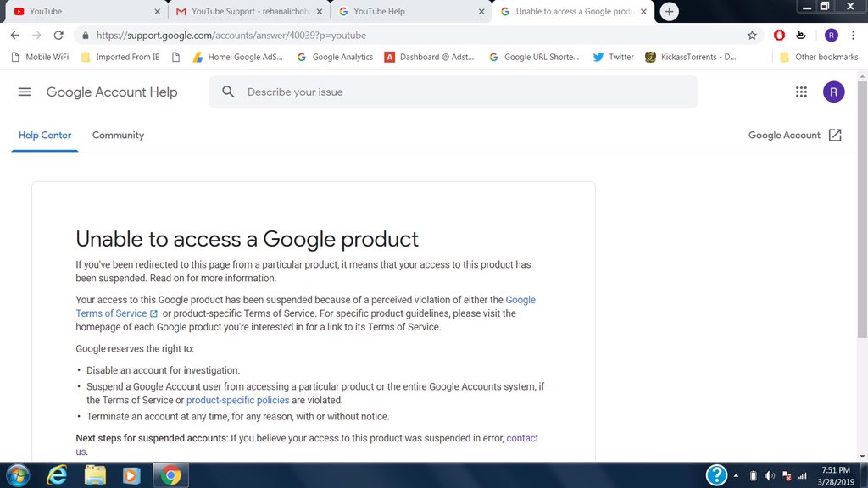The height and width of the screenshot is (488, 868).
Task: Open the purple R account avatar on page
Action: (834, 91)
